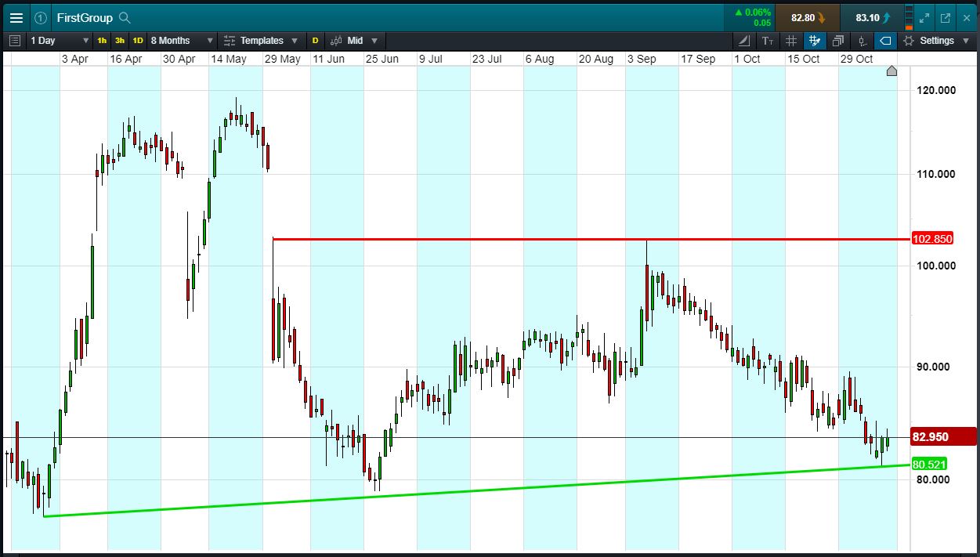Click the 0.06% daily change value

point(758,13)
